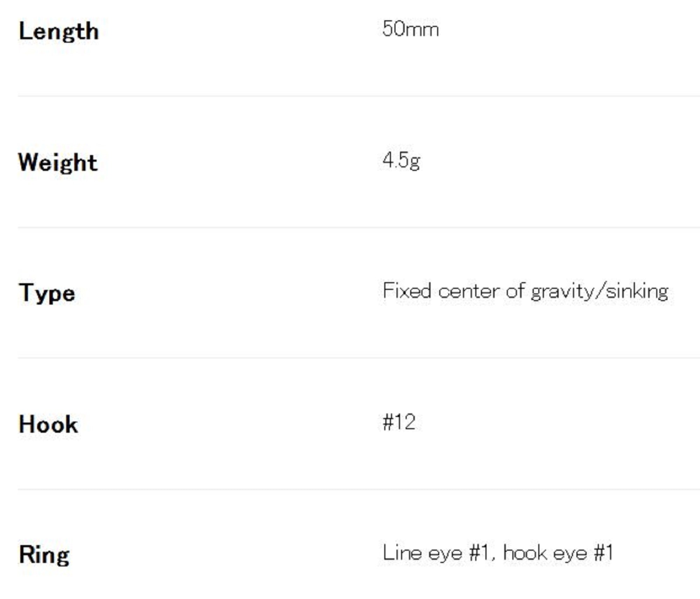
Task: Click the divider between Weight and Type
Action: 350,227
